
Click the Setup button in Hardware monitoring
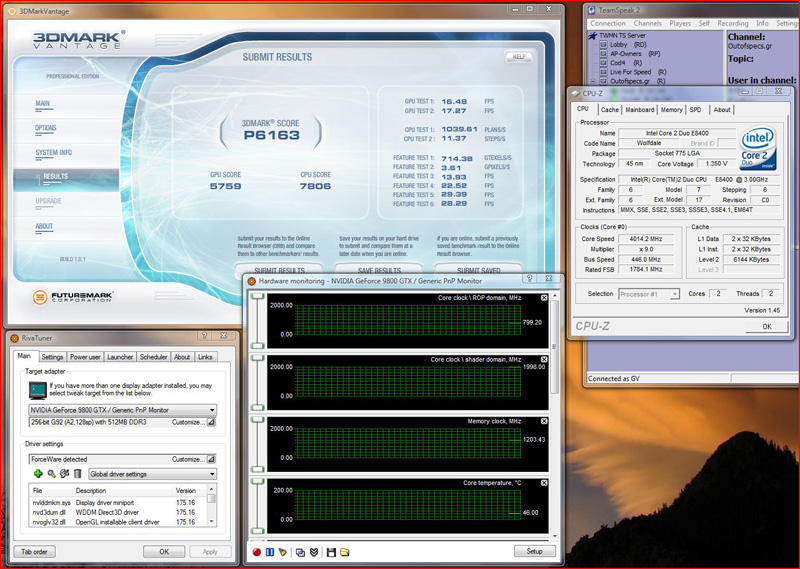click(x=534, y=551)
